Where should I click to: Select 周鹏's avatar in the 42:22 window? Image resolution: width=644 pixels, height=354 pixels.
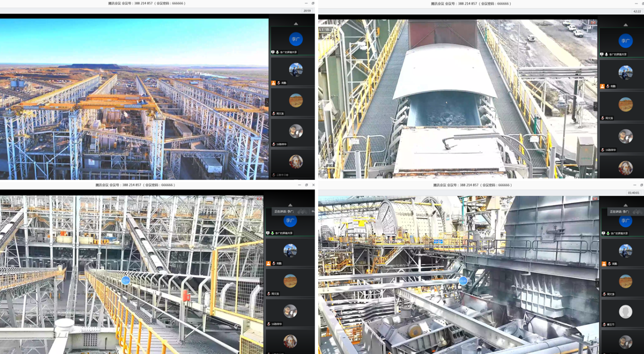pyautogui.click(x=625, y=73)
